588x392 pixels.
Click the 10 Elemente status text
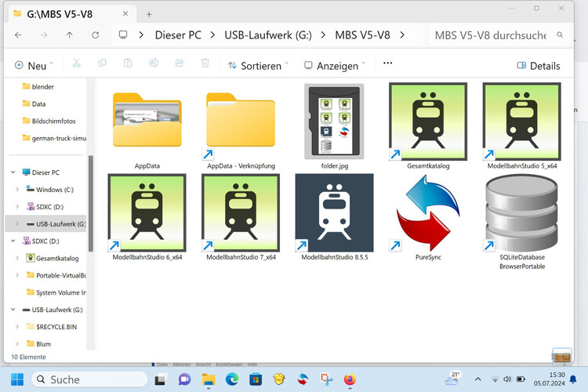(28, 358)
